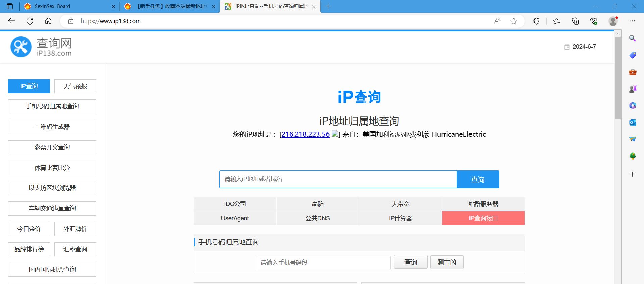Viewport: 644px width, 284px height.
Task: Open 以太坊区块浏览器 menu item
Action: (x=52, y=188)
